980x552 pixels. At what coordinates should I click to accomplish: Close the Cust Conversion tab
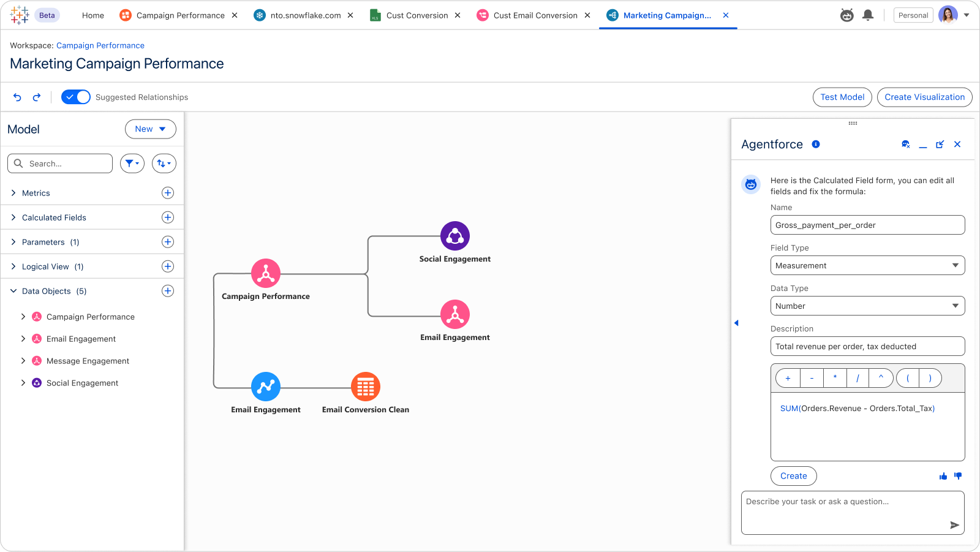458,15
